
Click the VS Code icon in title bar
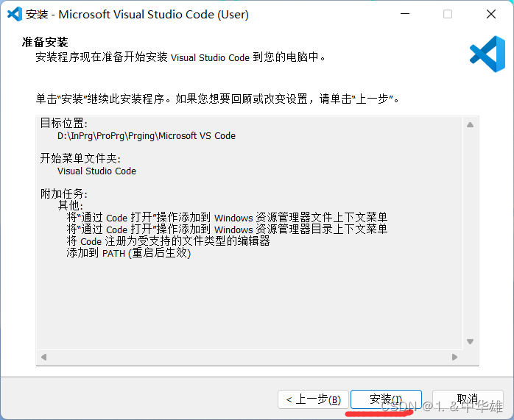coord(15,14)
